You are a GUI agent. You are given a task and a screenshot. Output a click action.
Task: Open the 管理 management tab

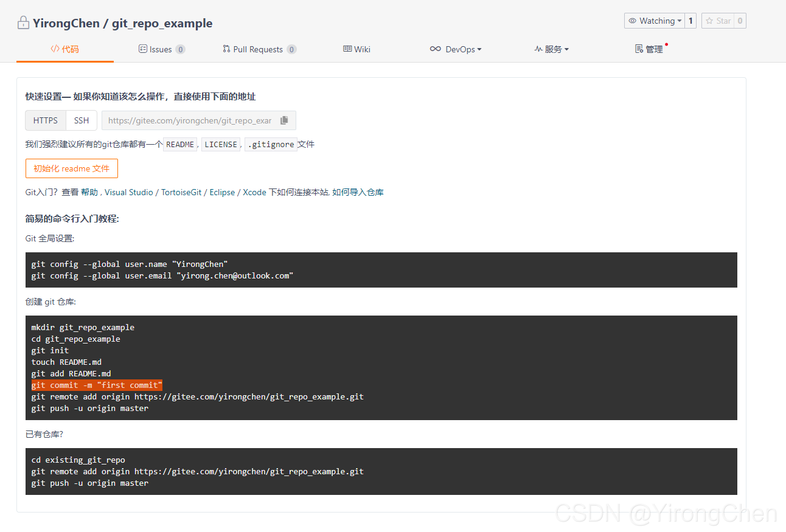point(649,49)
